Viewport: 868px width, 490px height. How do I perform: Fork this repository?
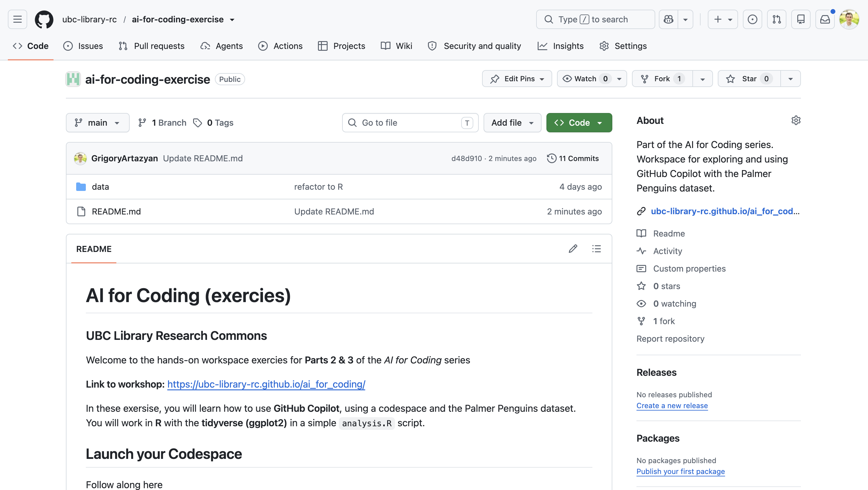point(662,79)
